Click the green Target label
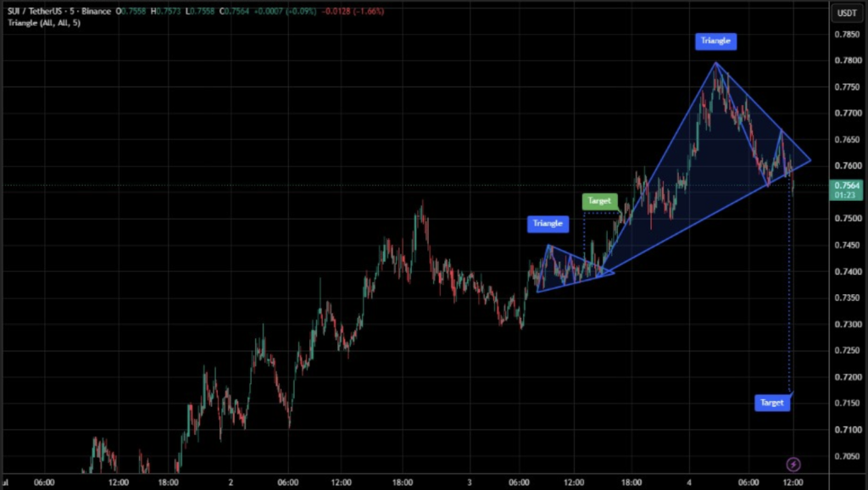 point(599,201)
